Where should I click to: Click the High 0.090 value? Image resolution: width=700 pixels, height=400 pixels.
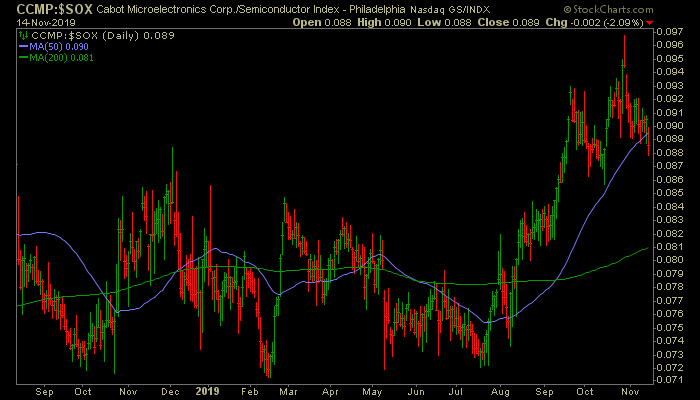pos(384,22)
